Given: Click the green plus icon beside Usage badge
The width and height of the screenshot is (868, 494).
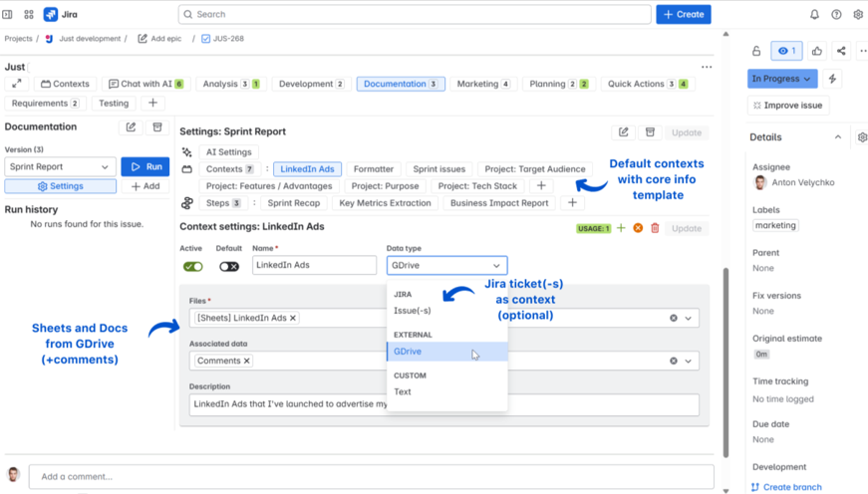Looking at the screenshot, I should pyautogui.click(x=621, y=228).
